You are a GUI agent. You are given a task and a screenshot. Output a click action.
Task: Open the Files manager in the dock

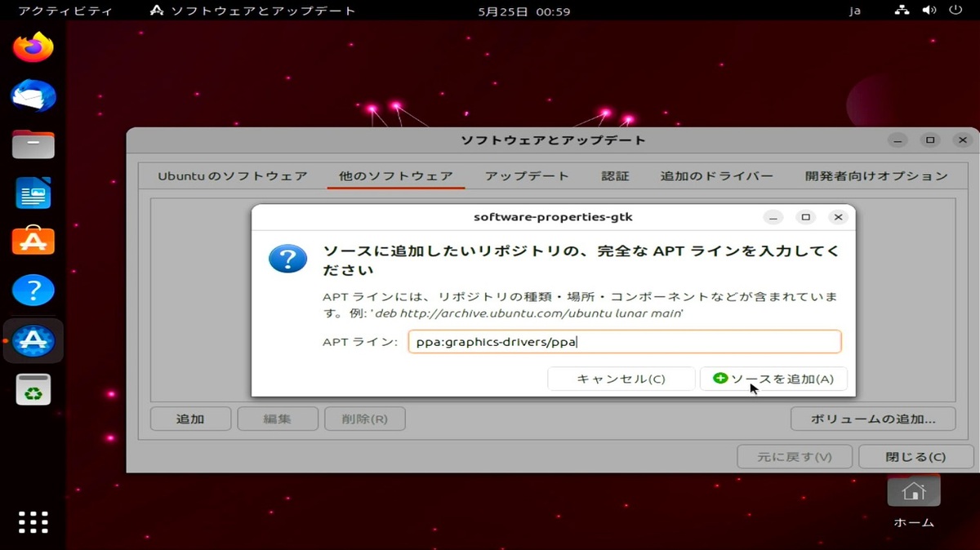coord(33,144)
